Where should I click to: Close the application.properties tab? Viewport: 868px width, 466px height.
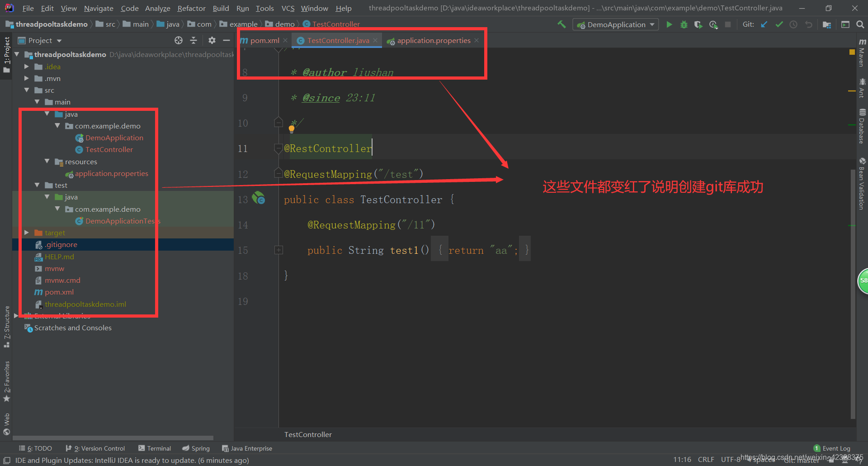(x=476, y=40)
